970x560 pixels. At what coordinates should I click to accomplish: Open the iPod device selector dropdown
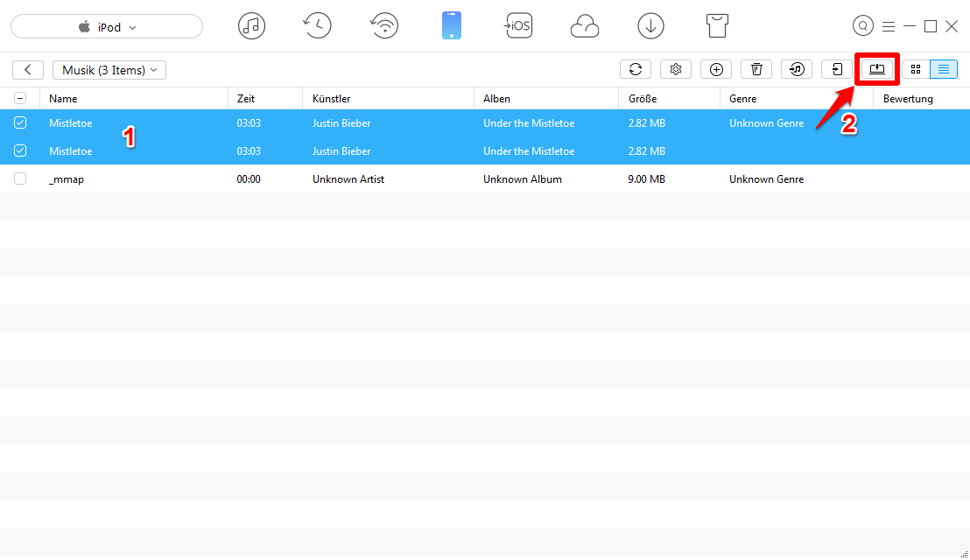click(x=107, y=26)
